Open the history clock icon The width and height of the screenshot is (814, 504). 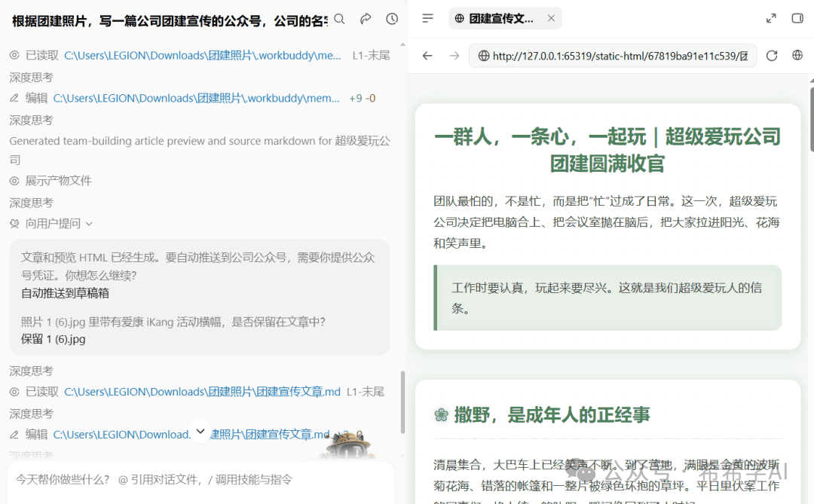tap(392, 19)
